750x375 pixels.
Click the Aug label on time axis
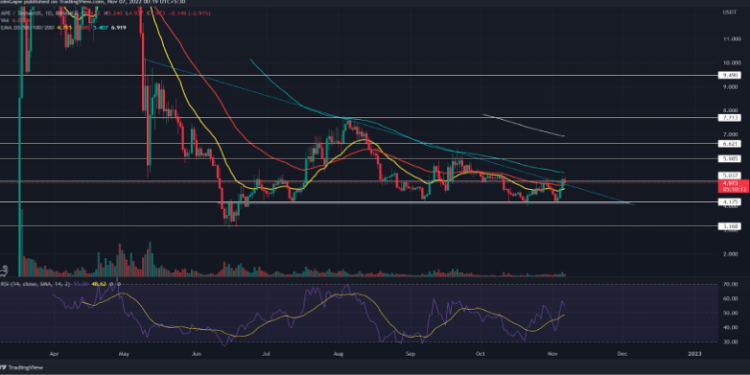click(339, 353)
